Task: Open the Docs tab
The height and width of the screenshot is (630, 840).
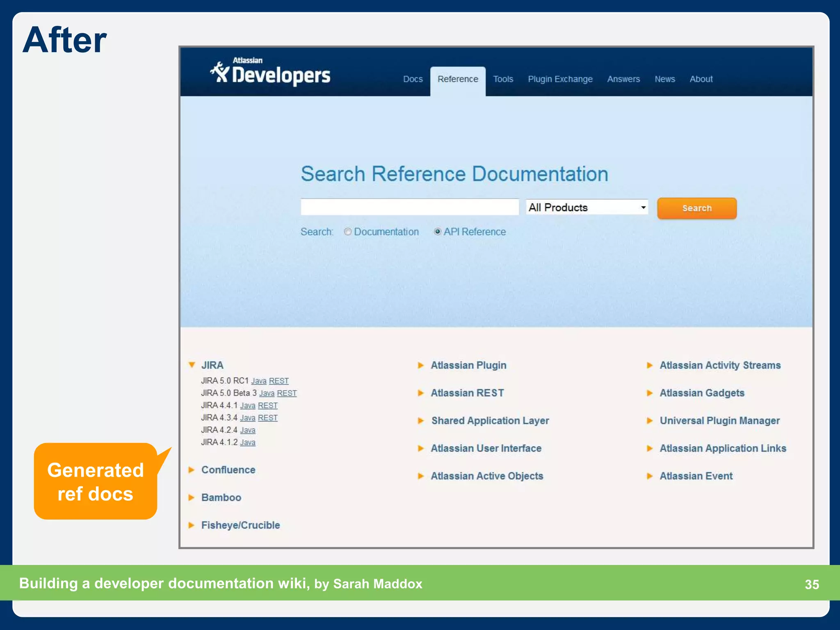Action: [413, 79]
